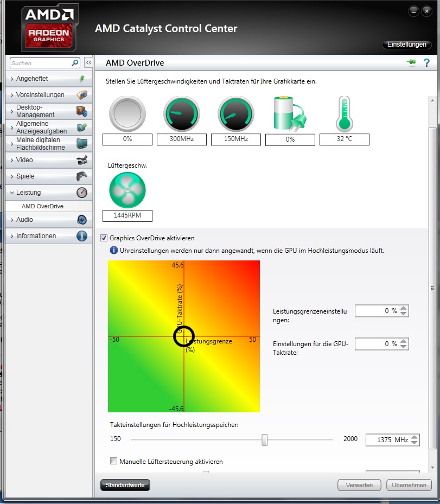The image size is (440, 504).
Task: Increase memory clock MHz with up arrow
Action: pos(415,437)
